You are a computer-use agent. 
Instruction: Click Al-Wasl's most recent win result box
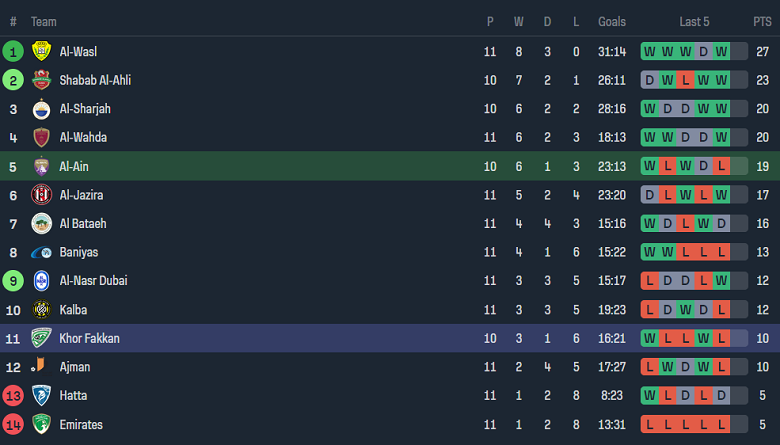coord(722,52)
